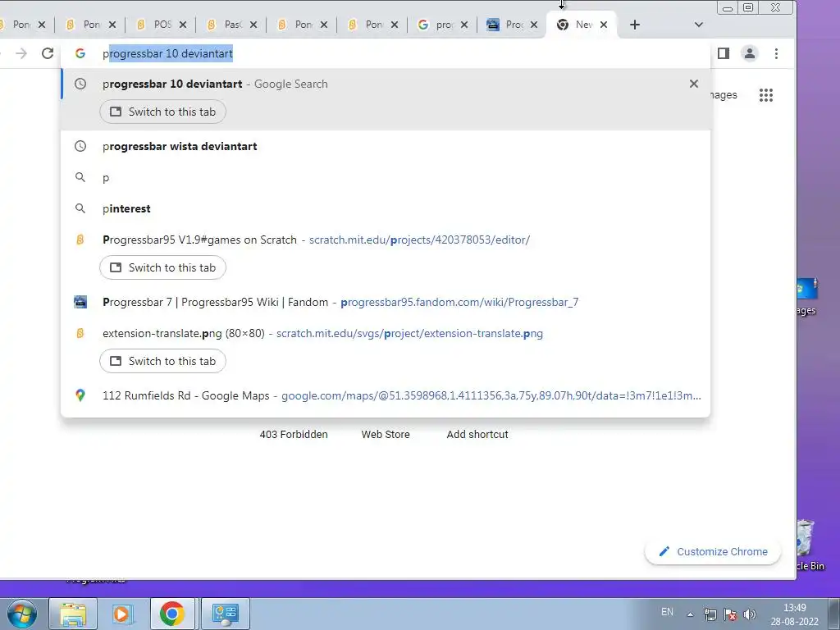Open the Control Panel taskbar icon
The height and width of the screenshot is (630, 840).
(225, 614)
